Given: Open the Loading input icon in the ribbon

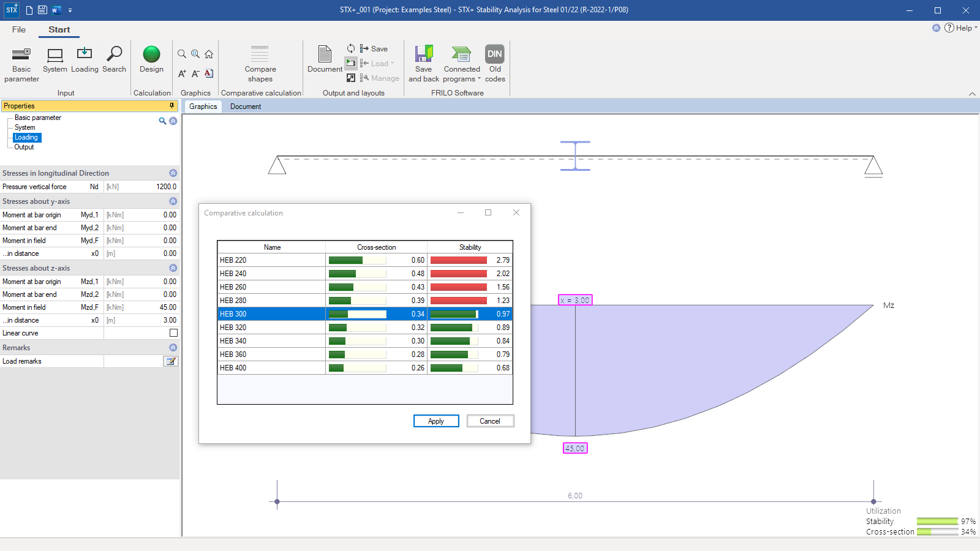Looking at the screenshot, I should pyautogui.click(x=85, y=59).
